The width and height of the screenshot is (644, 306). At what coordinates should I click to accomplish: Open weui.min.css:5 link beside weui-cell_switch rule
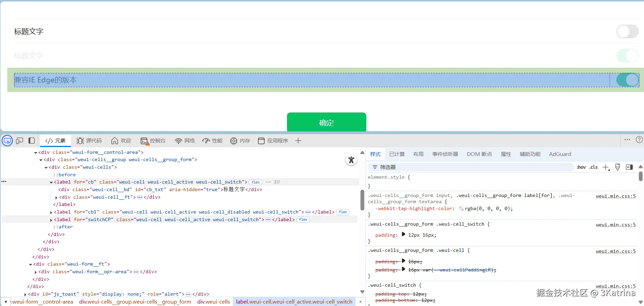616,286
